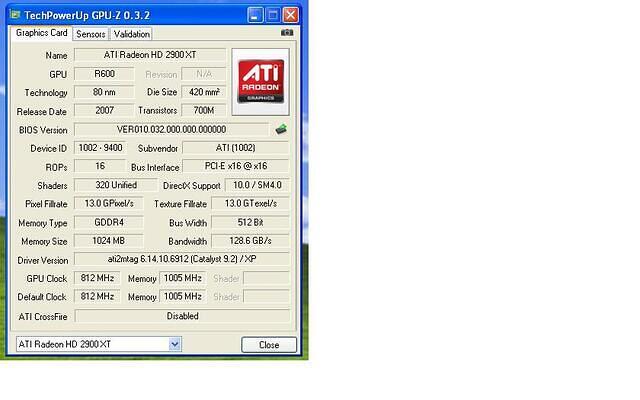Click the DirectX Support label

point(191,186)
